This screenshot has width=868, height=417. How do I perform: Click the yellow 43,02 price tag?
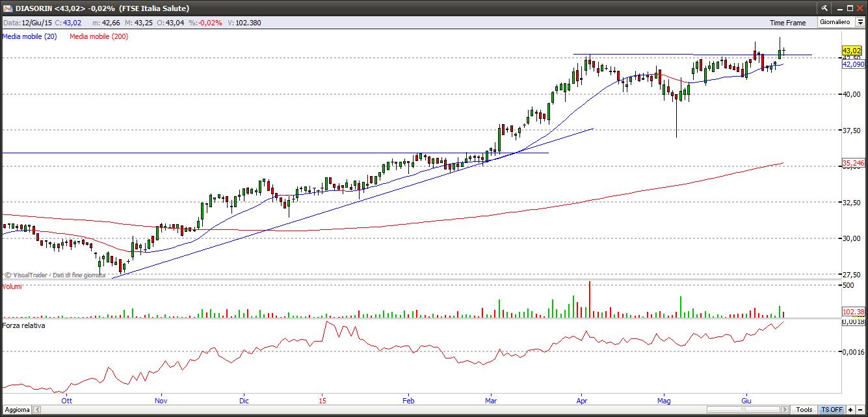(852, 50)
